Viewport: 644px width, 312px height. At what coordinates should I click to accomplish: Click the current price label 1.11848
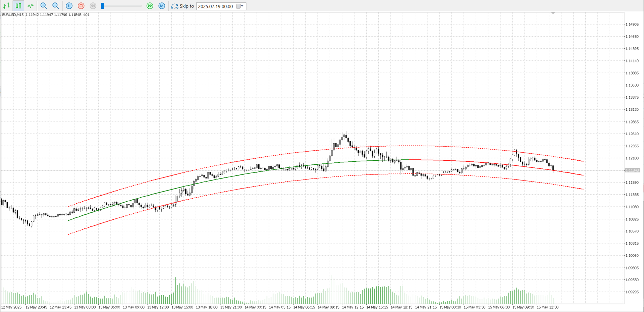pyautogui.click(x=632, y=170)
